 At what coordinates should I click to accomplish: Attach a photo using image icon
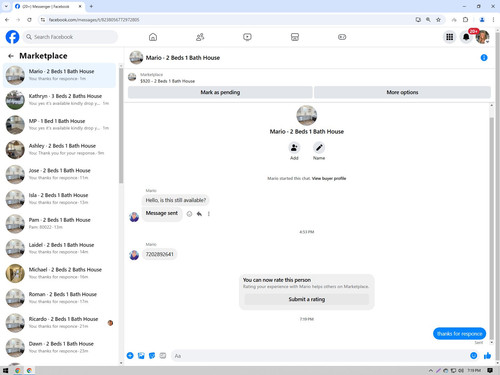141,356
